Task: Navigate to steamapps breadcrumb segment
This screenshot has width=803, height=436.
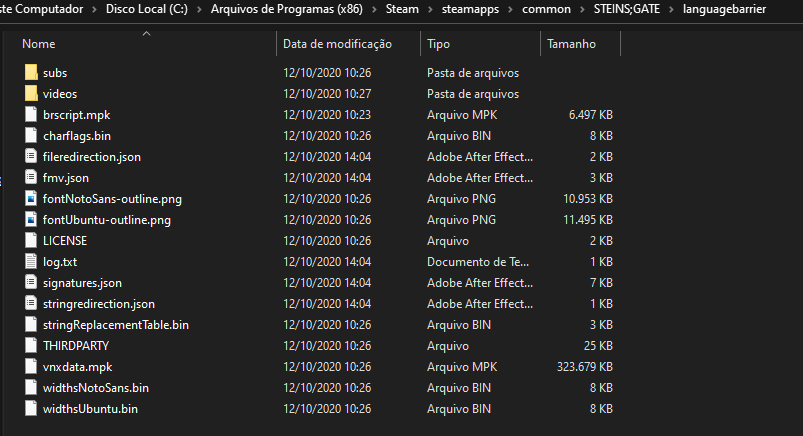Action: [x=470, y=9]
